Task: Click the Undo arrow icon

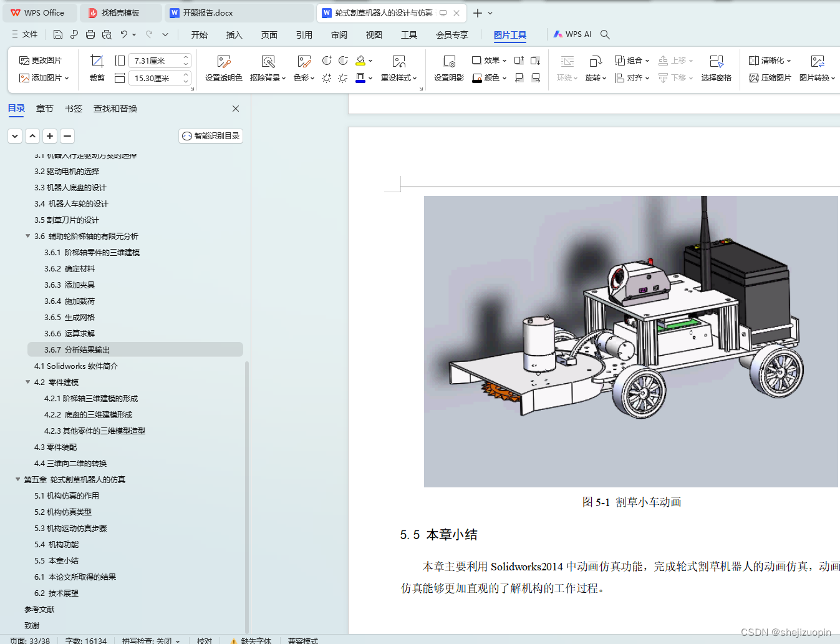Action: [124, 35]
